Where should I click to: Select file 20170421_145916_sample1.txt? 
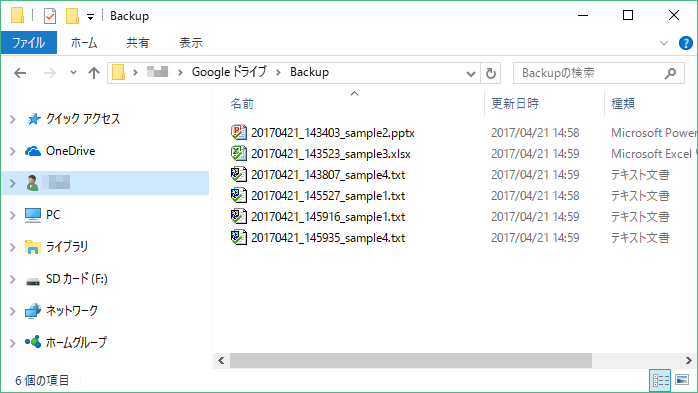[328, 217]
